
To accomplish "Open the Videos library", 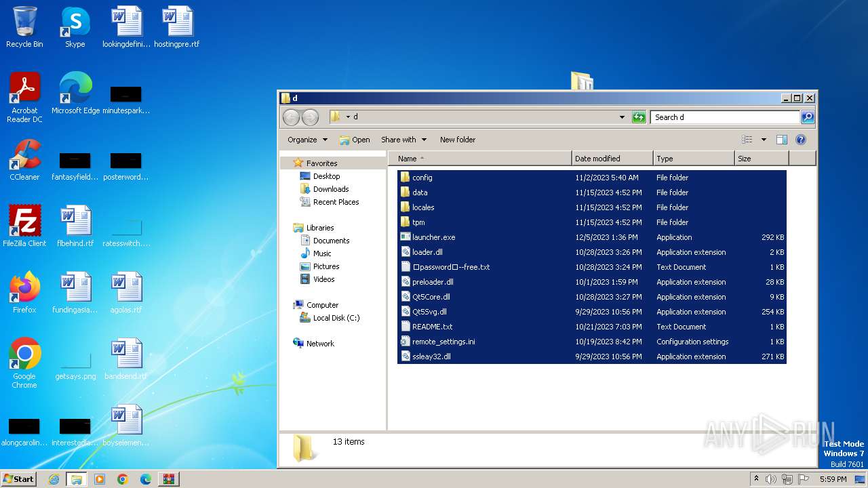I will point(323,279).
